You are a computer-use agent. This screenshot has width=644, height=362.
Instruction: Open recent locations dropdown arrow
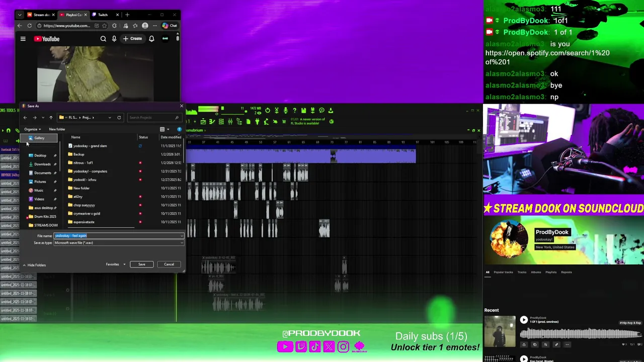click(x=43, y=118)
